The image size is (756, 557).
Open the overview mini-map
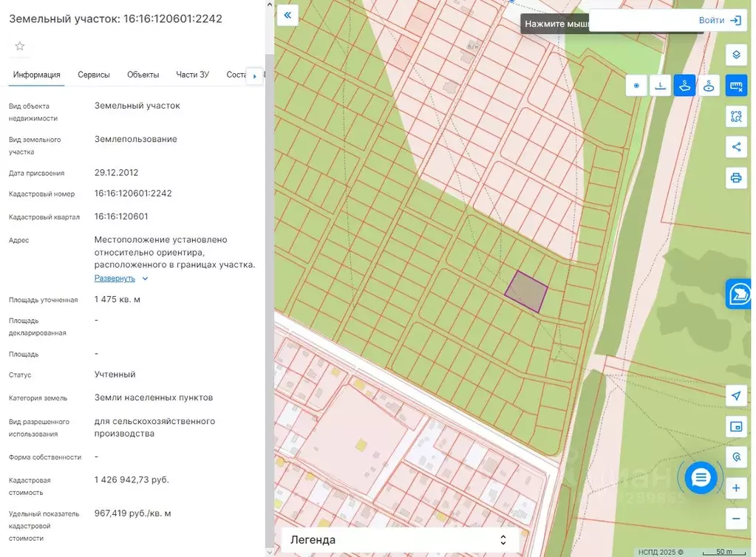(736, 426)
